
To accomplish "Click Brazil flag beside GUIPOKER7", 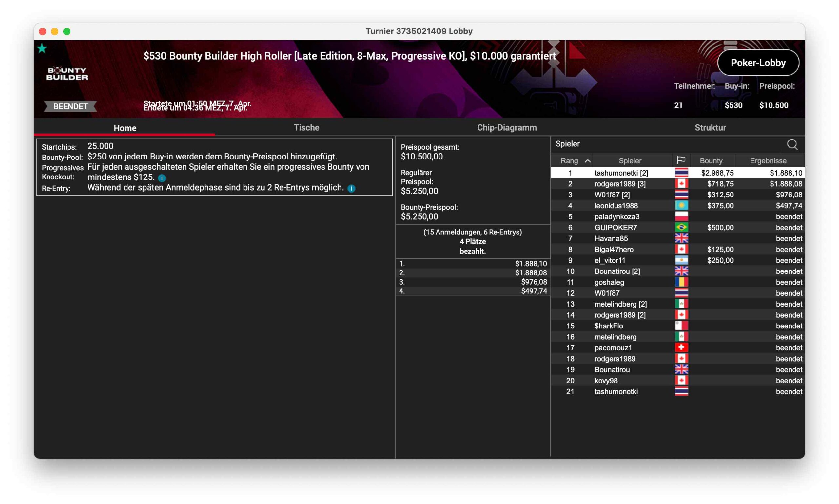I will coord(681,228).
